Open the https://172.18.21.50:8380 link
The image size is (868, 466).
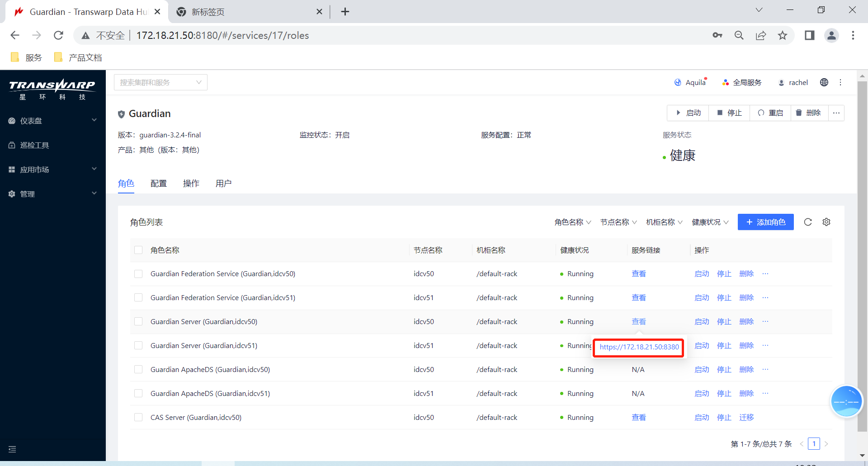click(x=639, y=347)
